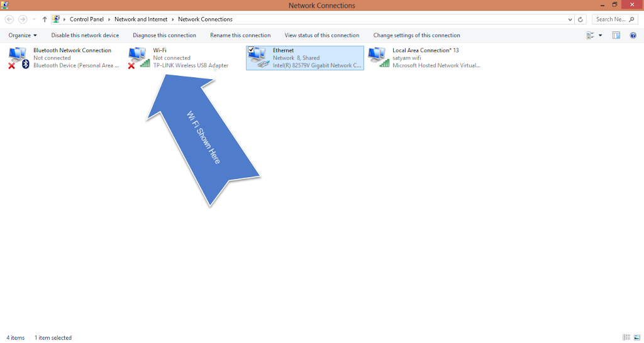The height and width of the screenshot is (343, 644).
Task: Click the search magnifier icon
Action: [x=631, y=19]
